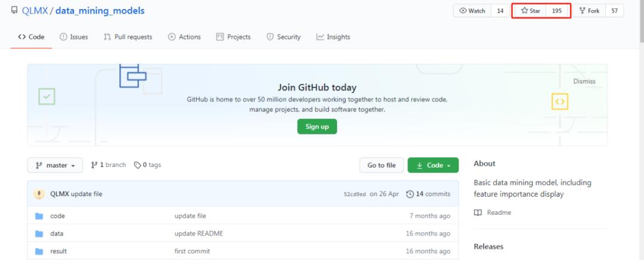Click the folder icon next to code
The image size is (644, 260).
(x=39, y=216)
